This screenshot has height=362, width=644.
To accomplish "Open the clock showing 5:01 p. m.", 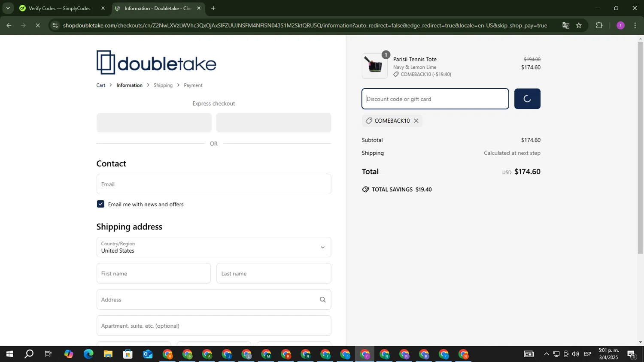I will point(609,354).
